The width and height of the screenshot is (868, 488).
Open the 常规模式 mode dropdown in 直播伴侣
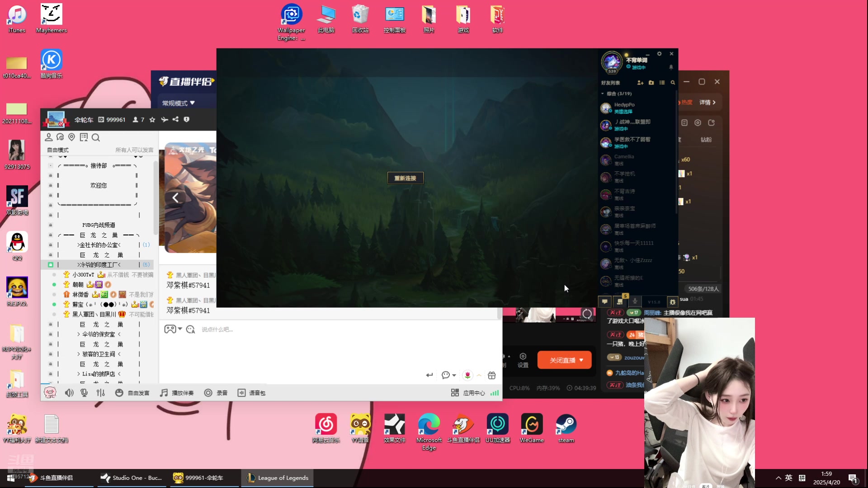179,103
